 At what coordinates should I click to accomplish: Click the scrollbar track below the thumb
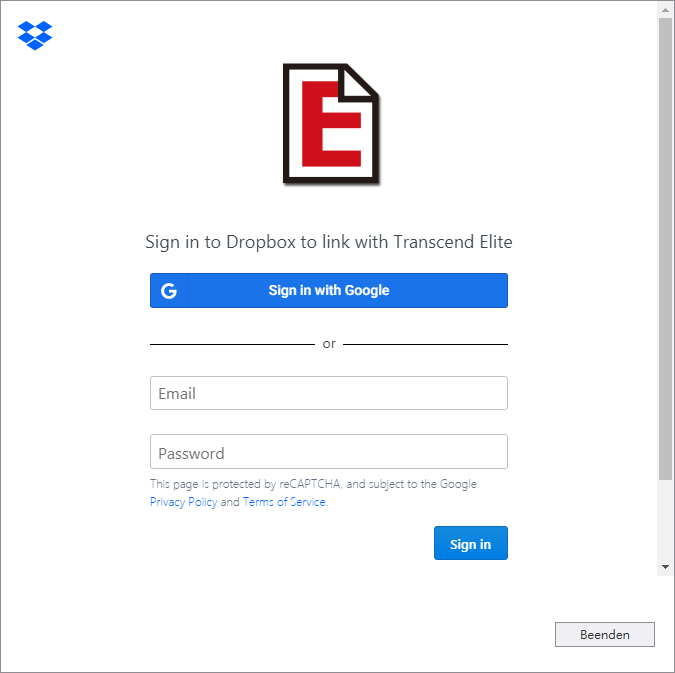[x=666, y=519]
